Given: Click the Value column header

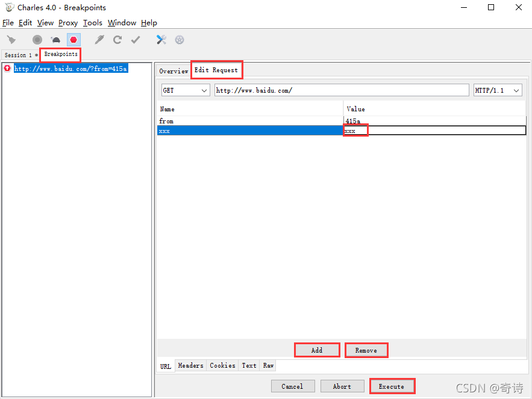Looking at the screenshot, I should [434, 109].
